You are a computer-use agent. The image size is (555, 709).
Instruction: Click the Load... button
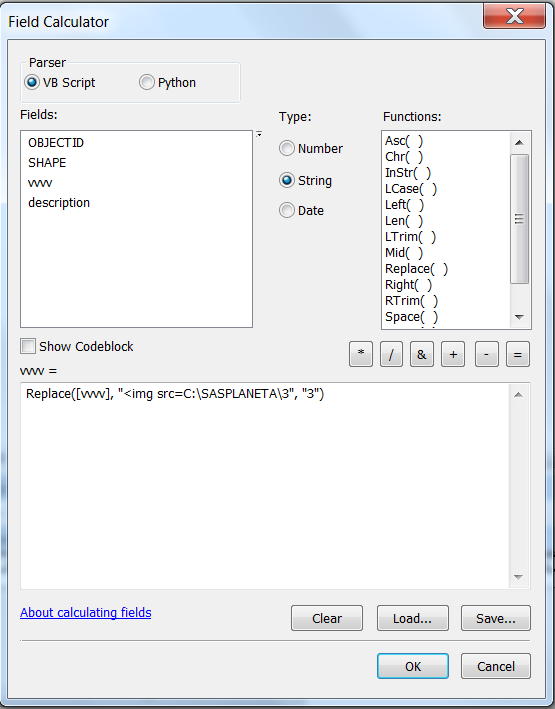tap(413, 618)
